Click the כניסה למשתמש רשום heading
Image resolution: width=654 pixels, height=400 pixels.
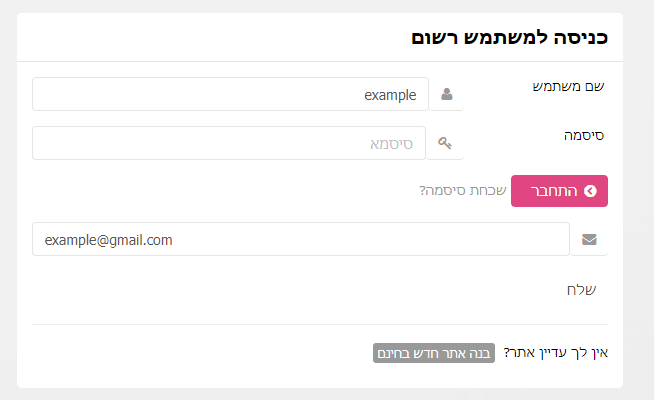click(509, 38)
